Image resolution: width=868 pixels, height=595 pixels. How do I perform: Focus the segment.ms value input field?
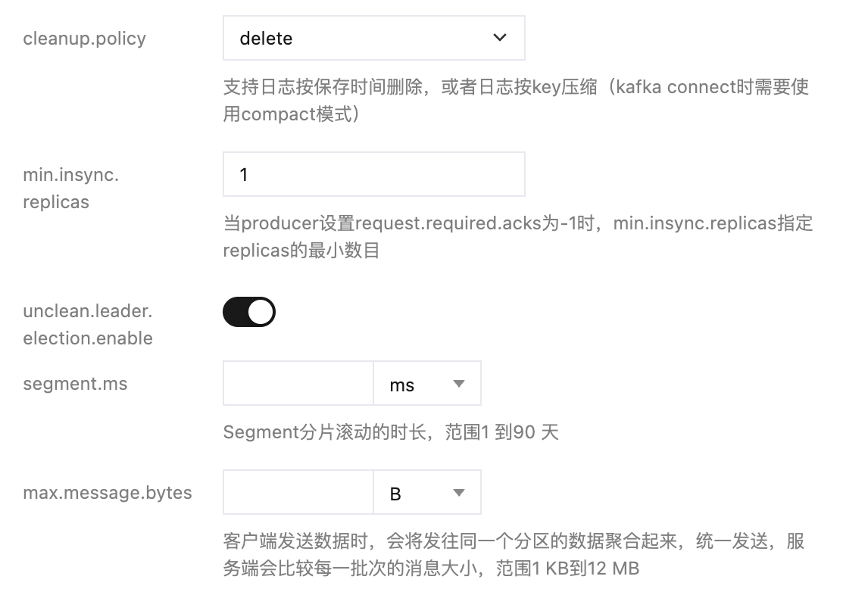[x=298, y=384]
